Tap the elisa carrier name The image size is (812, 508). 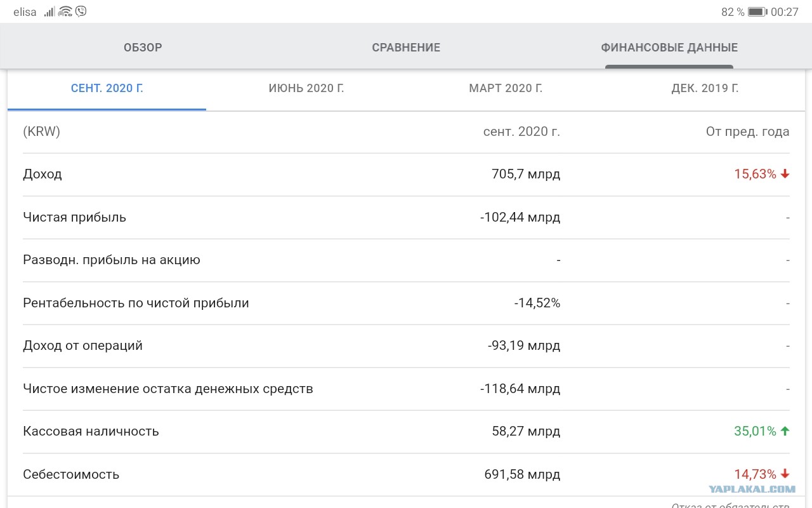coord(25,11)
